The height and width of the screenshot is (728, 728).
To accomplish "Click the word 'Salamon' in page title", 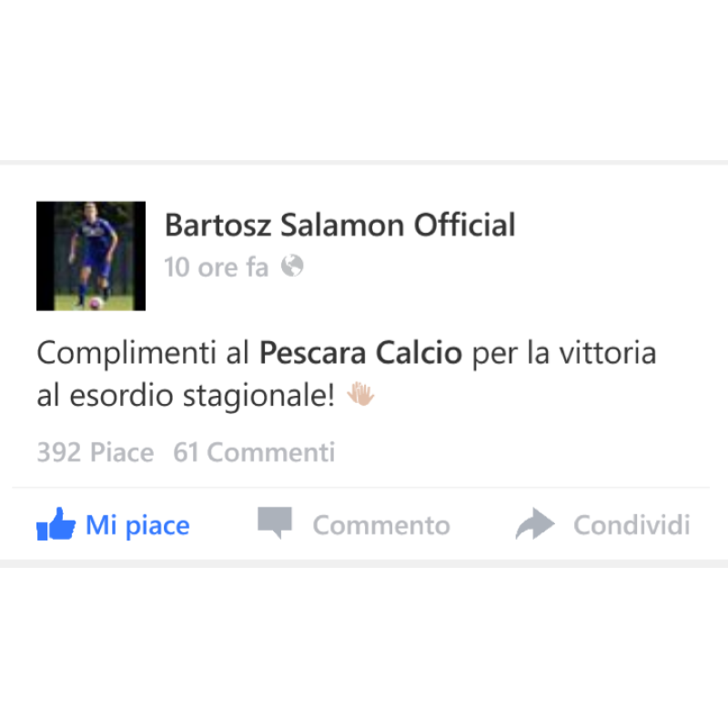I will tap(342, 225).
